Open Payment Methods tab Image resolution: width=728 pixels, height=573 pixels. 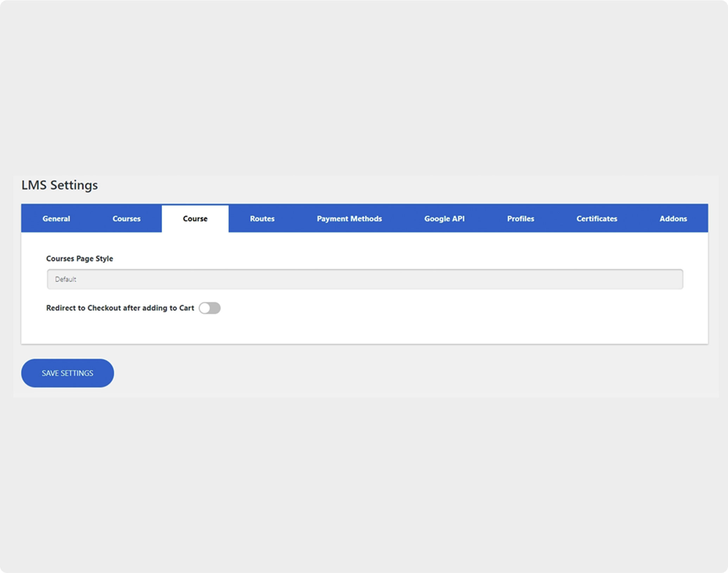(x=349, y=218)
